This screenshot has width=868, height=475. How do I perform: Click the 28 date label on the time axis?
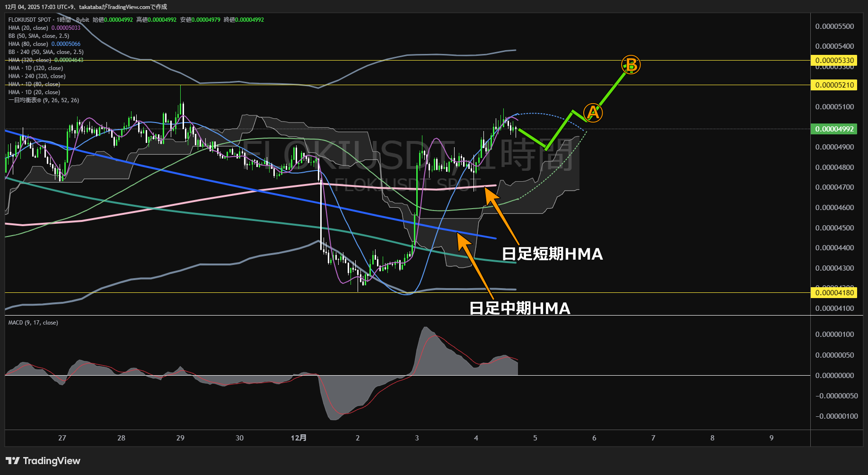coord(121,438)
